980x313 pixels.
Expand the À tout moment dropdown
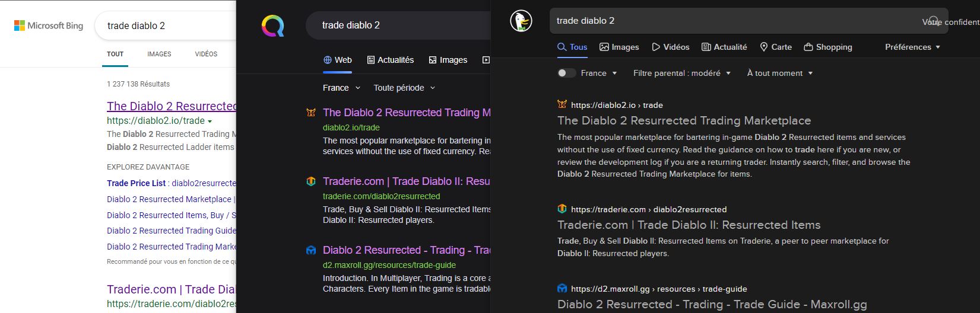click(x=779, y=73)
